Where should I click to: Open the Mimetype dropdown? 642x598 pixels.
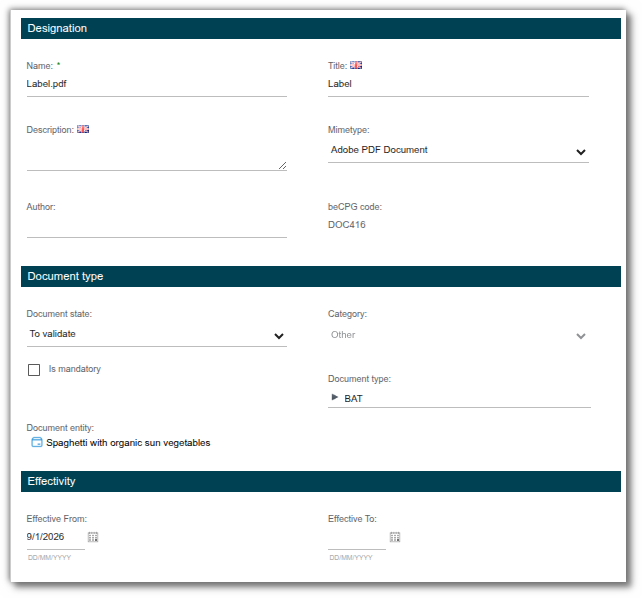[x=458, y=151]
